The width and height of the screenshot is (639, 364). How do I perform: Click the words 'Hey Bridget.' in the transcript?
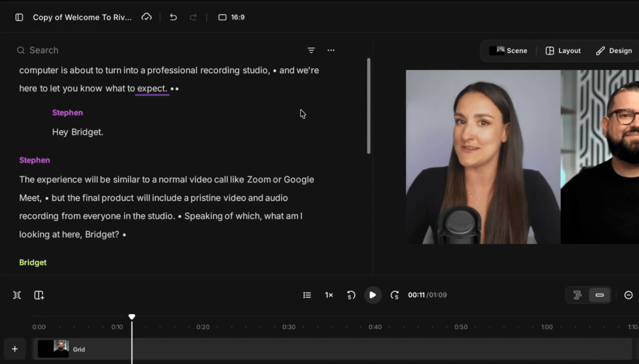(x=78, y=132)
